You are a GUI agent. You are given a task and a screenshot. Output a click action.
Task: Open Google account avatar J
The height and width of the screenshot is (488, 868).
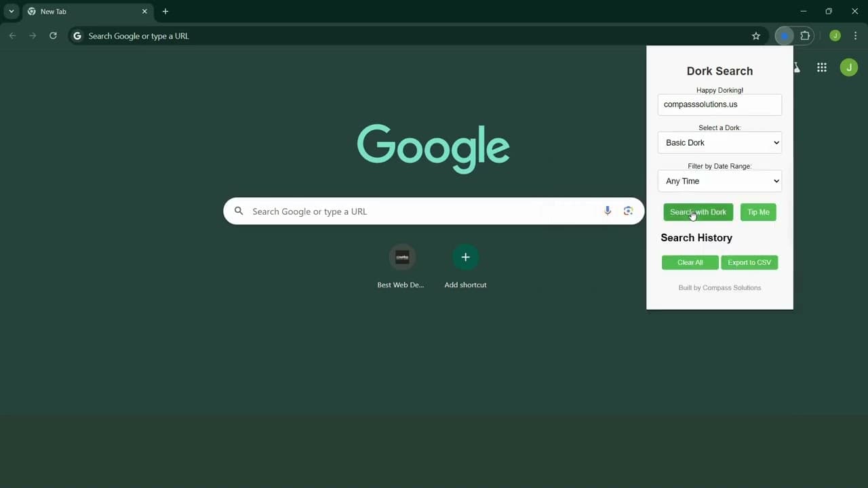pos(849,67)
